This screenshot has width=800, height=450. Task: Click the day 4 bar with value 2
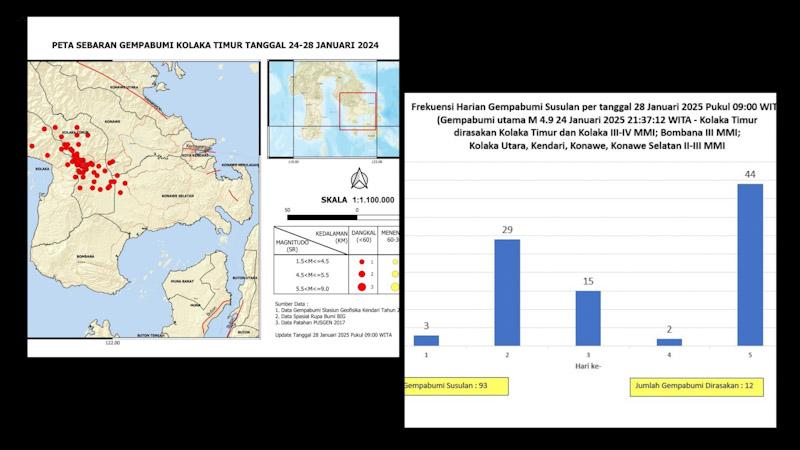(669, 342)
